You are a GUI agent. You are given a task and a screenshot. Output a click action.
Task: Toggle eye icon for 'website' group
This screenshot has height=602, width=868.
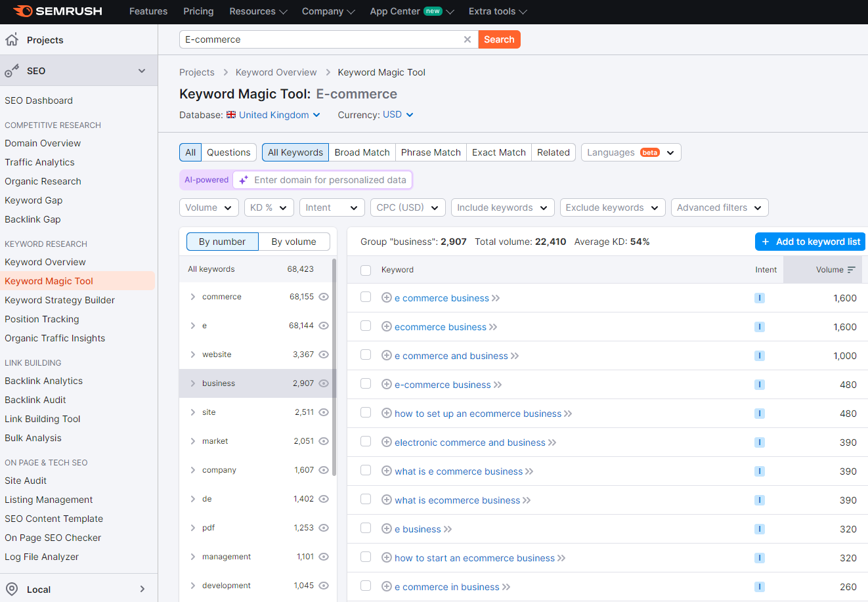pyautogui.click(x=324, y=355)
